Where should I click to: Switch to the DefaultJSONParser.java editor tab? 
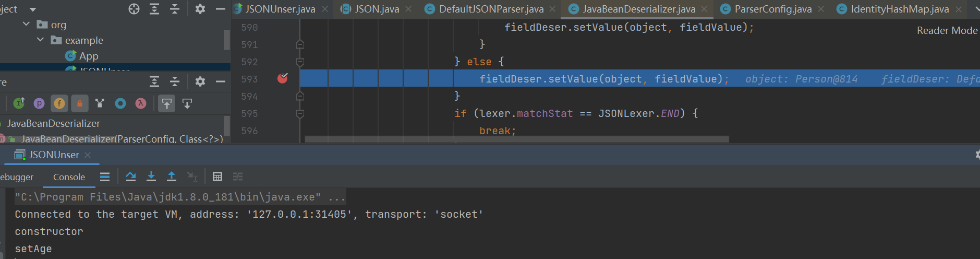pos(490,9)
